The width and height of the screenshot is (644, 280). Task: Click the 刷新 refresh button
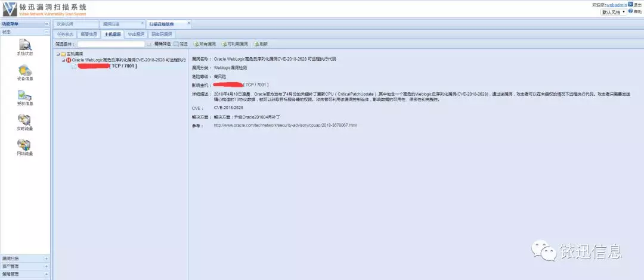tap(261, 44)
